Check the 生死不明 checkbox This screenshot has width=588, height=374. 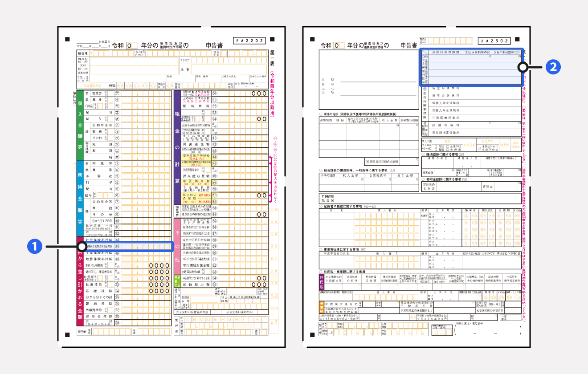(448, 146)
